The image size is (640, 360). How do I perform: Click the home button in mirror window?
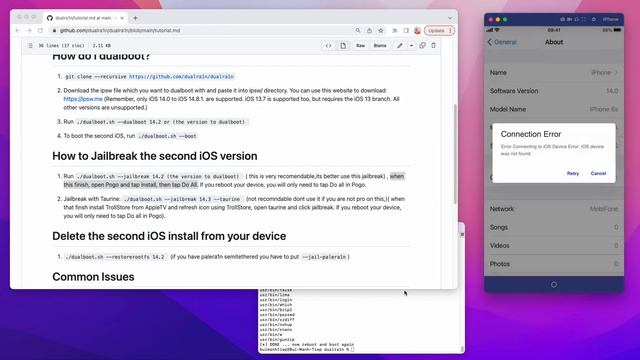click(554, 284)
